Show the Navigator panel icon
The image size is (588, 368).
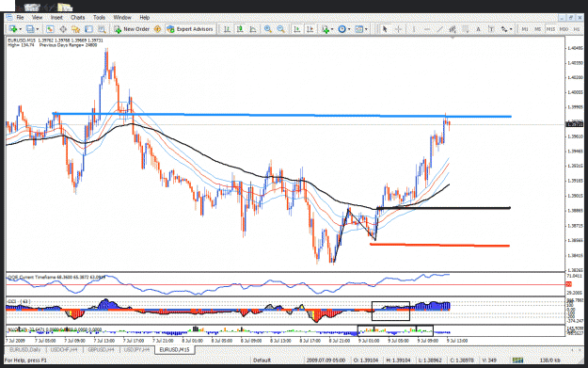[76, 29]
